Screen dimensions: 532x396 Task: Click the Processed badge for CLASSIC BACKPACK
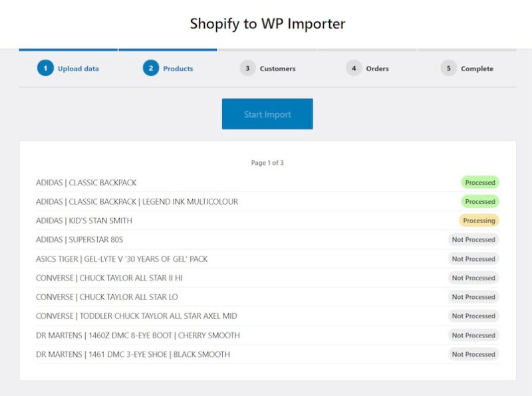pos(480,182)
